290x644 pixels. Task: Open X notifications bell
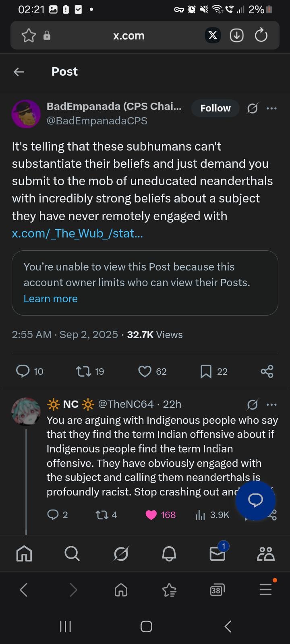(x=169, y=554)
